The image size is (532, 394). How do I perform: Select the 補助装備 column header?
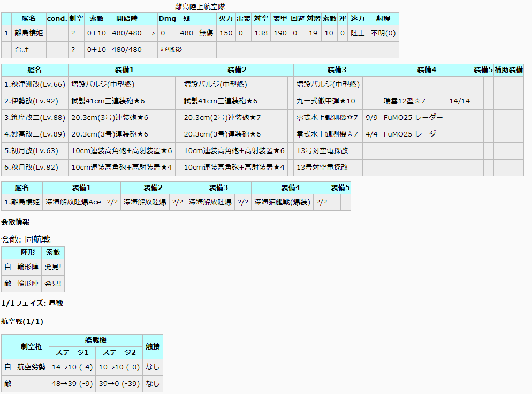[508, 70]
